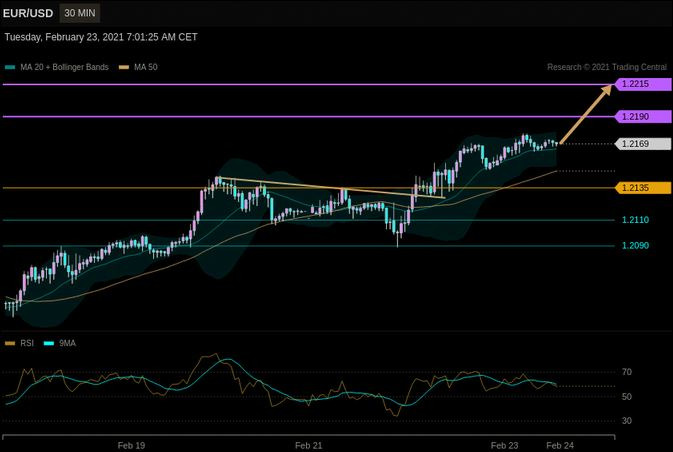Click the 9MA cyan legend swatch

[49, 343]
